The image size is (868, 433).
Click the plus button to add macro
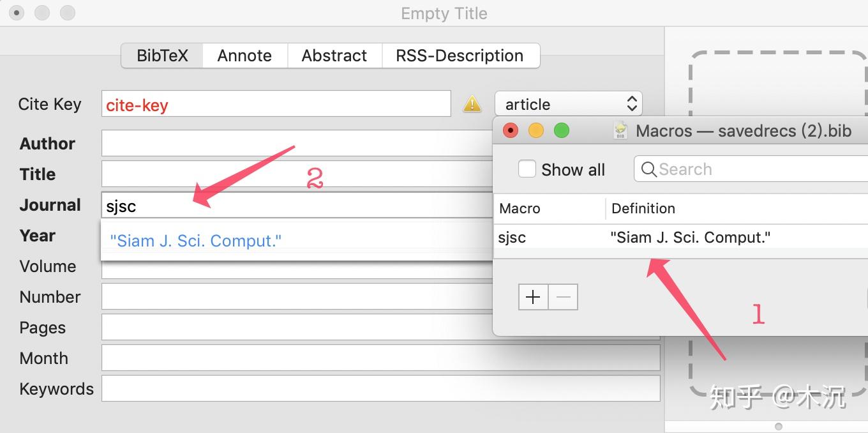533,297
